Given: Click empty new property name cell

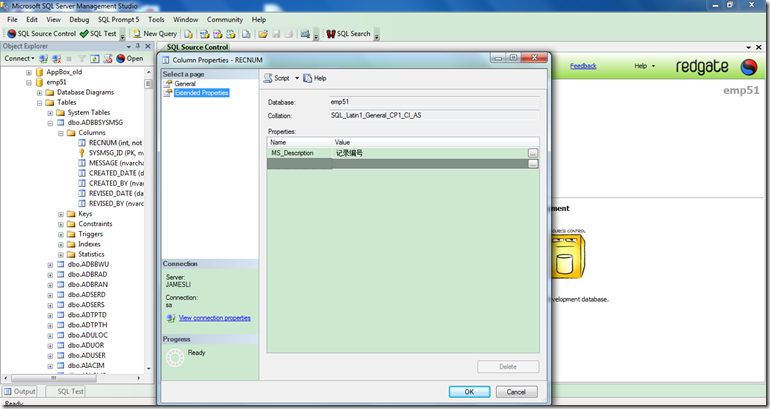Looking at the screenshot, I should [300, 164].
